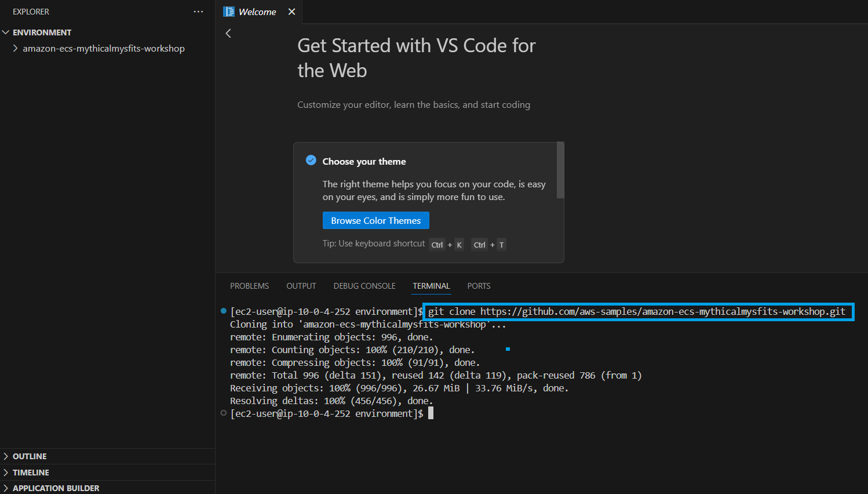Go back with the left arrow
The image size is (868, 494).
click(228, 33)
